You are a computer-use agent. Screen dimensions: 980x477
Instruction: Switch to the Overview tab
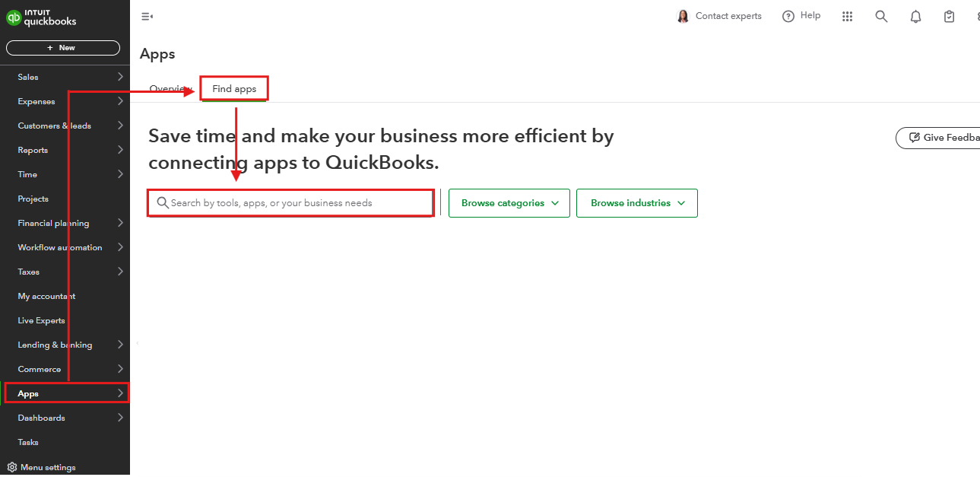(x=169, y=88)
